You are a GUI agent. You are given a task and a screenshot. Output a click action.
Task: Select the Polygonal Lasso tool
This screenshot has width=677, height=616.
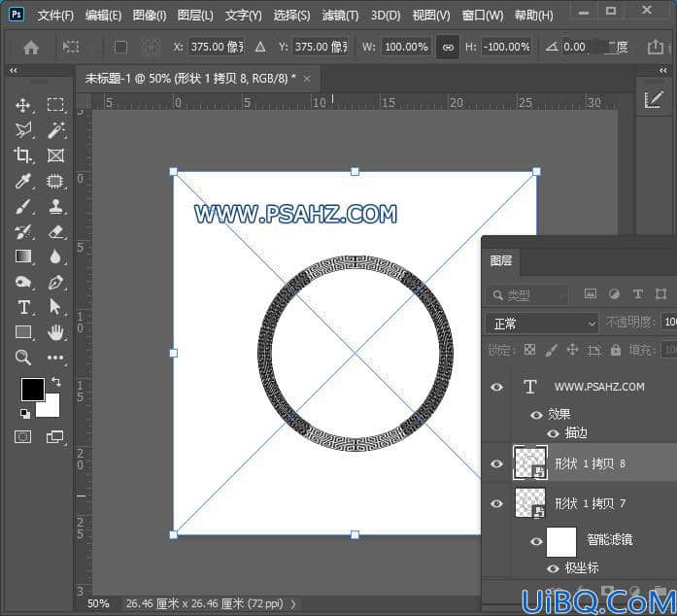(23, 130)
